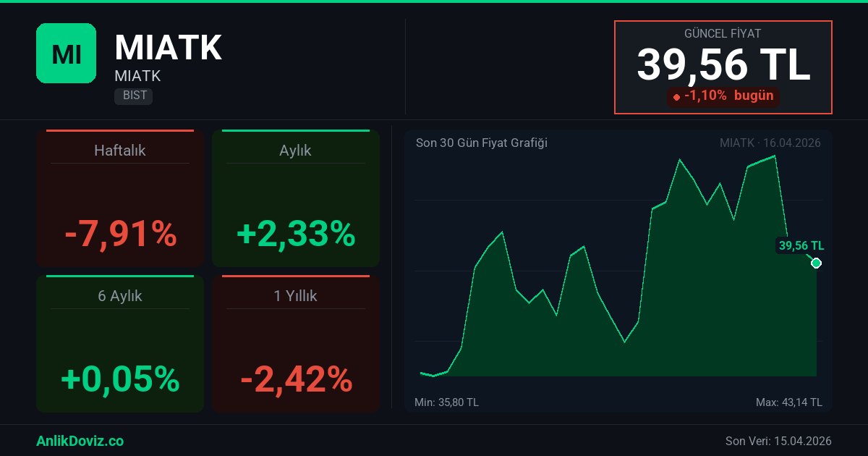Click the Min: 35,80 TL label
The width and height of the screenshot is (868, 456).
(x=446, y=402)
